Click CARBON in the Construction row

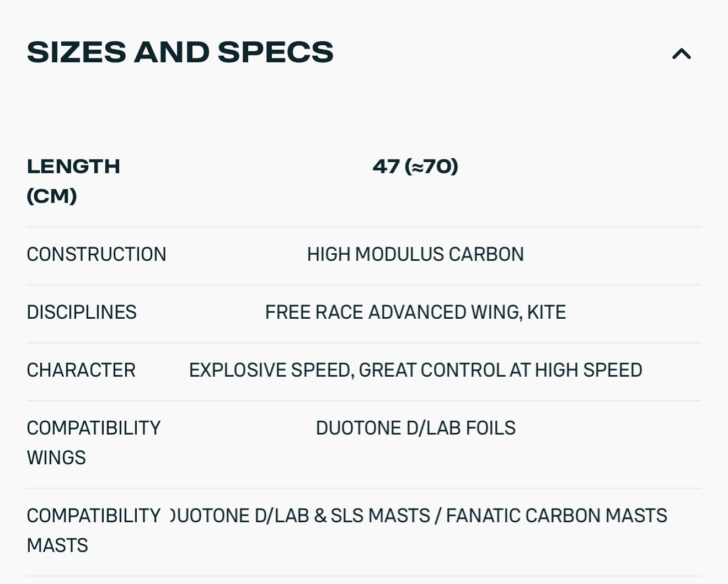[x=486, y=254]
